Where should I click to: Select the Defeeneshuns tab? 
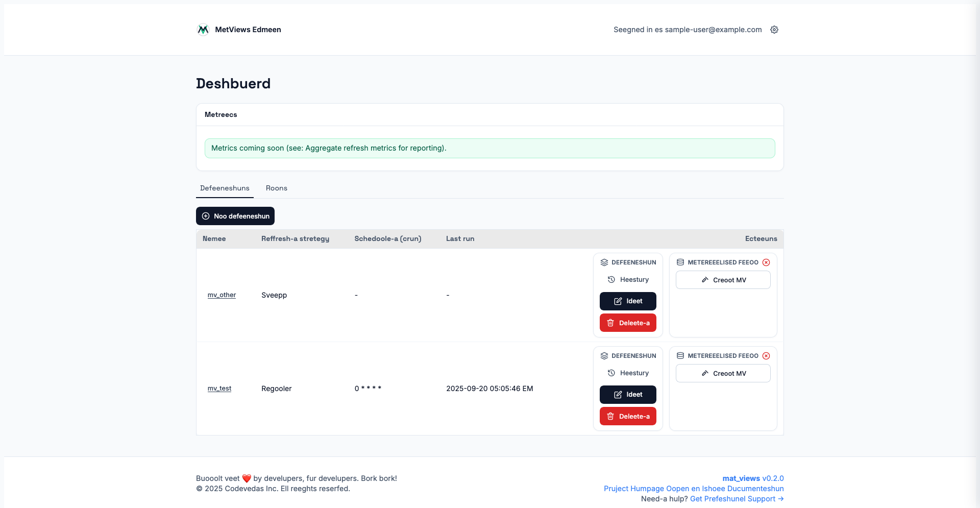coord(225,188)
